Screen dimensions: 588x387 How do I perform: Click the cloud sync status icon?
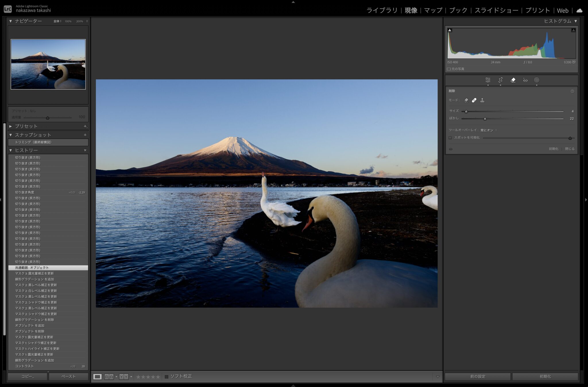click(579, 11)
